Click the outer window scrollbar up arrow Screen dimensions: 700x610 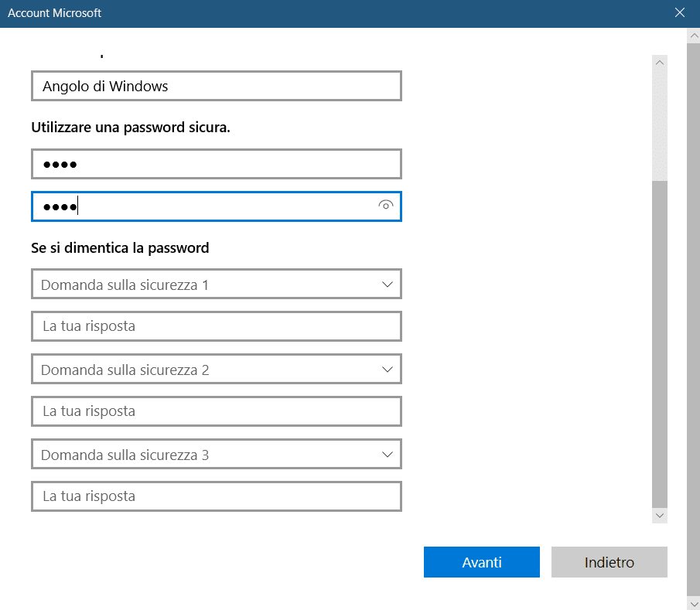[693, 36]
